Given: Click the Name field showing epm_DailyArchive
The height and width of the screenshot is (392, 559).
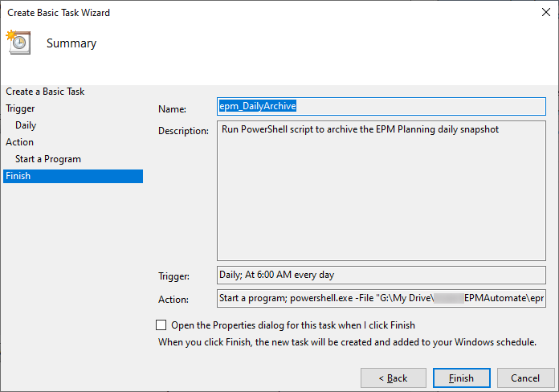Looking at the screenshot, I should [x=381, y=106].
